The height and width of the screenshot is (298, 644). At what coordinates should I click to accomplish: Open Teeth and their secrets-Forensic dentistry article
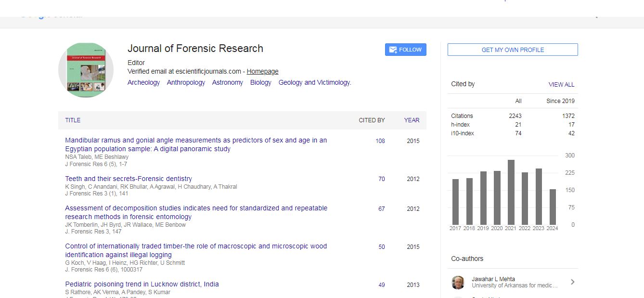coord(129,179)
